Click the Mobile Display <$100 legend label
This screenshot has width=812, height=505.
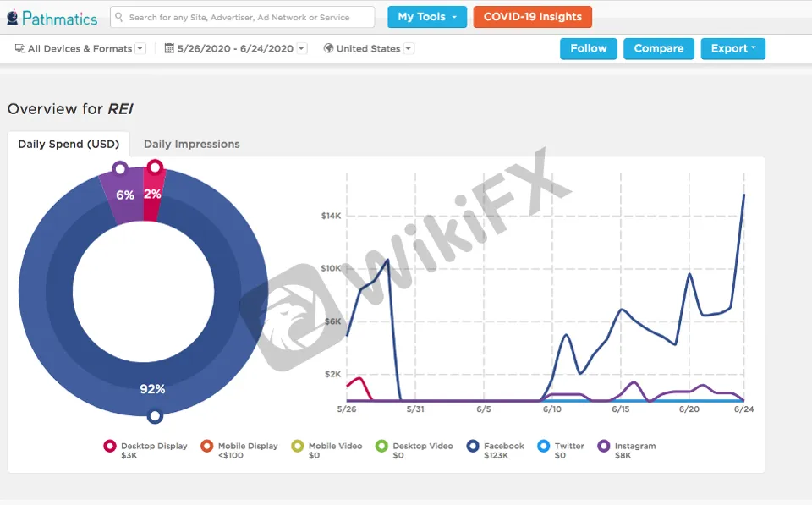point(248,451)
